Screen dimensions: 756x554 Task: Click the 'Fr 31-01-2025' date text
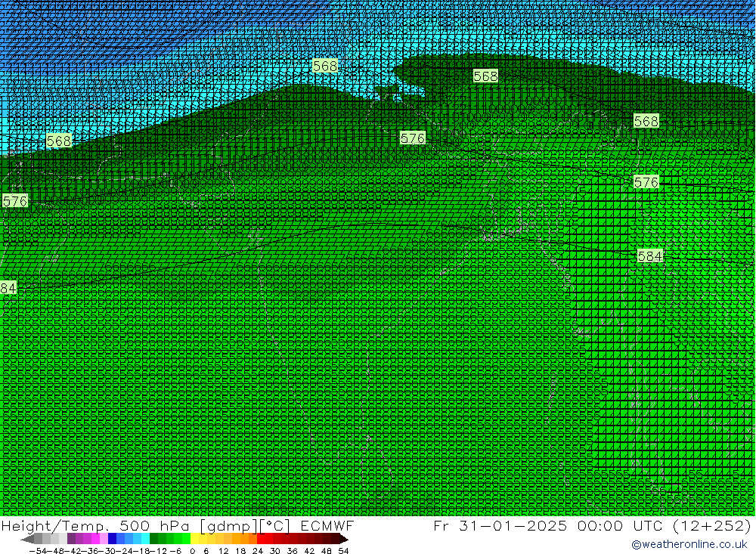[500, 526]
